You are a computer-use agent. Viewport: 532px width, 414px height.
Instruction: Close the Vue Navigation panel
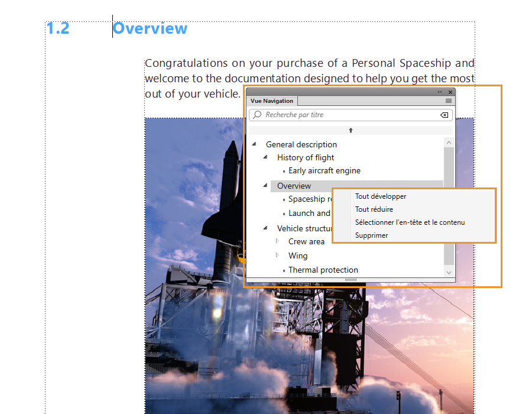[x=450, y=92]
